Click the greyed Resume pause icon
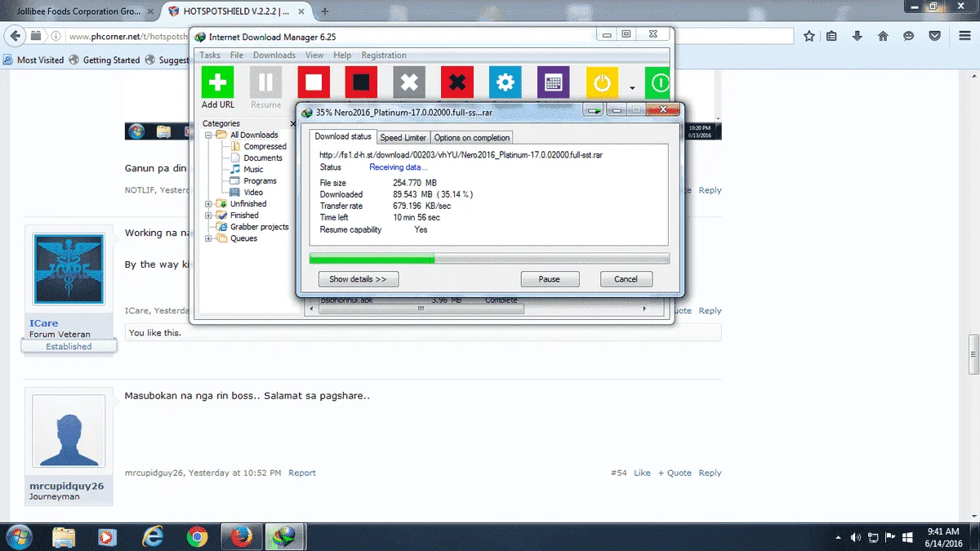This screenshot has width=980, height=551. click(265, 82)
